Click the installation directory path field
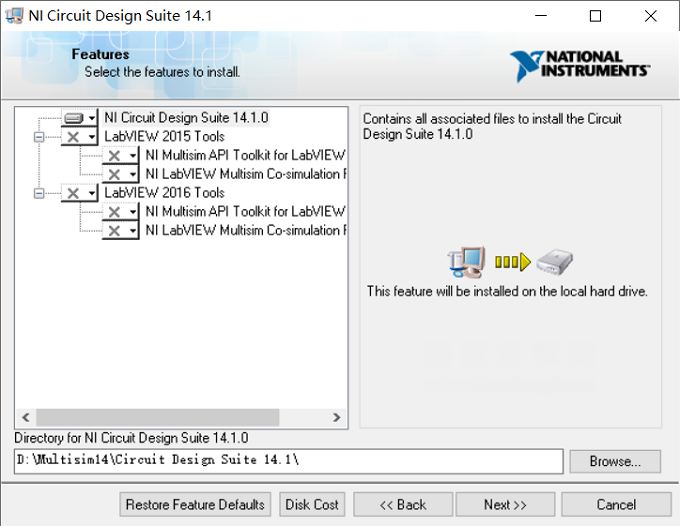The image size is (680, 526). tap(289, 461)
